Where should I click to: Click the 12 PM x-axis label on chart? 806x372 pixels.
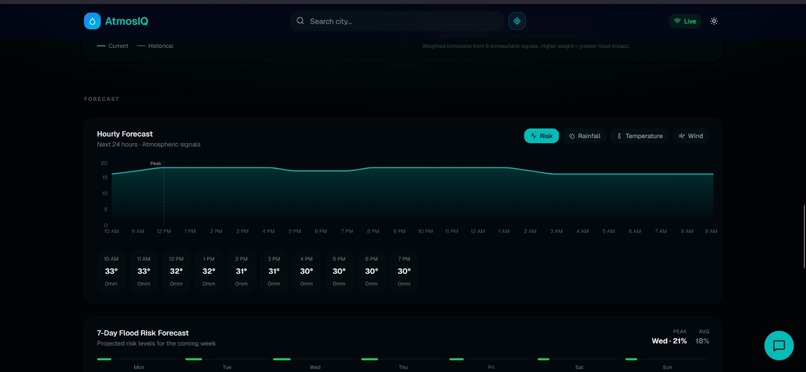click(x=164, y=232)
